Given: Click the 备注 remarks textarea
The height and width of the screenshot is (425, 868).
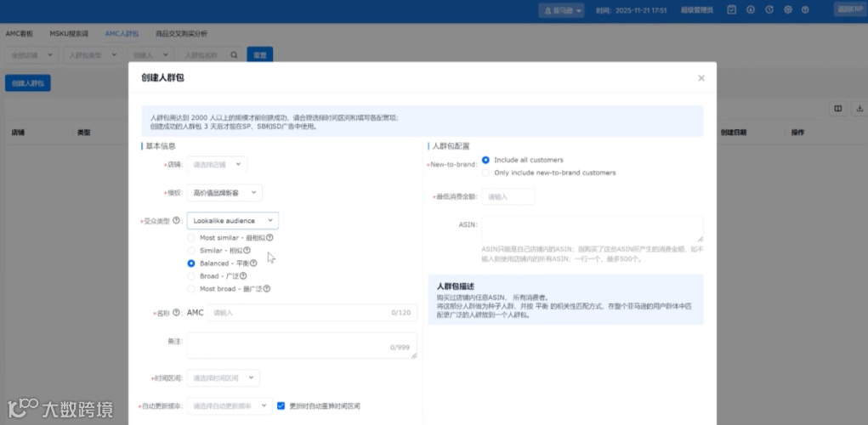Looking at the screenshot, I should tap(302, 346).
